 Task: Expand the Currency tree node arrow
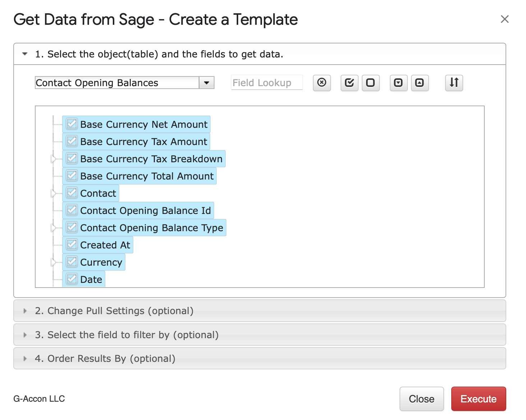pos(54,262)
